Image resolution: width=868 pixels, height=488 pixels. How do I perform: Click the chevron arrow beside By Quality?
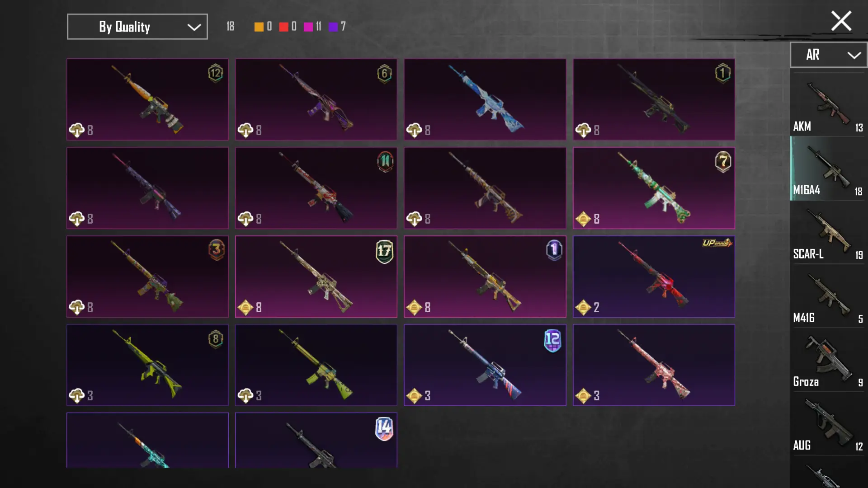click(x=194, y=27)
